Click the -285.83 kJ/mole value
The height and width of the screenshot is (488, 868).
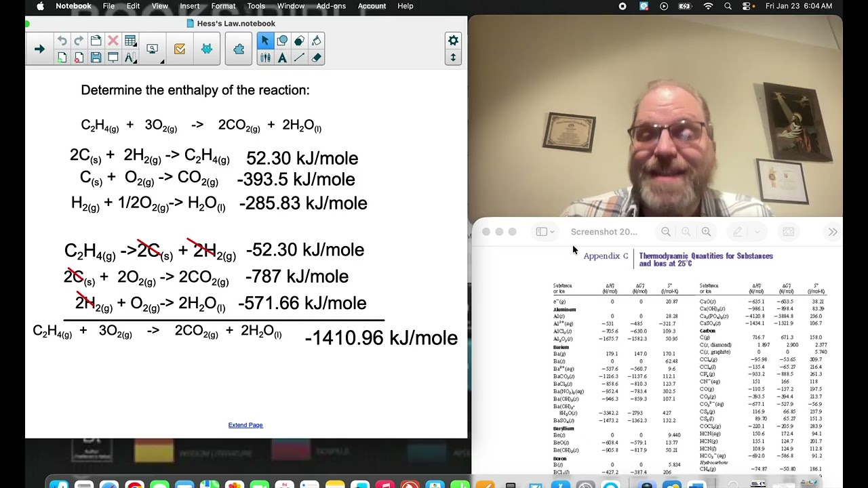[x=303, y=203]
